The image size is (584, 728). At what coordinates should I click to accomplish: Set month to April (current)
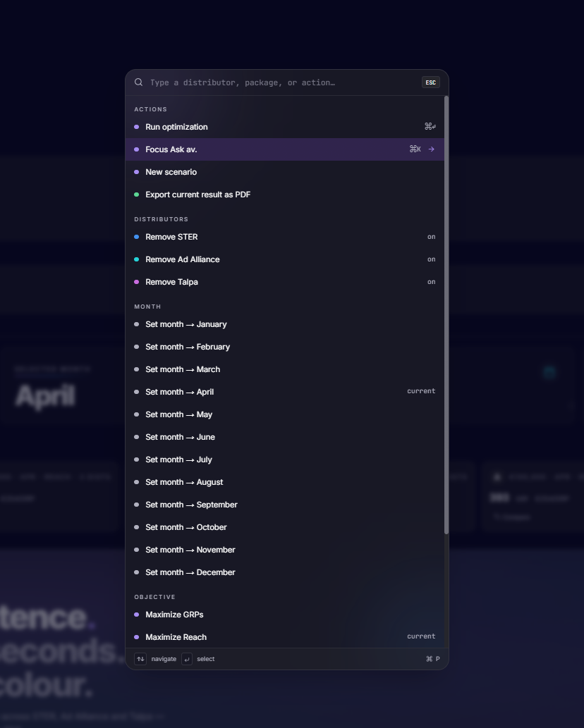point(285,392)
